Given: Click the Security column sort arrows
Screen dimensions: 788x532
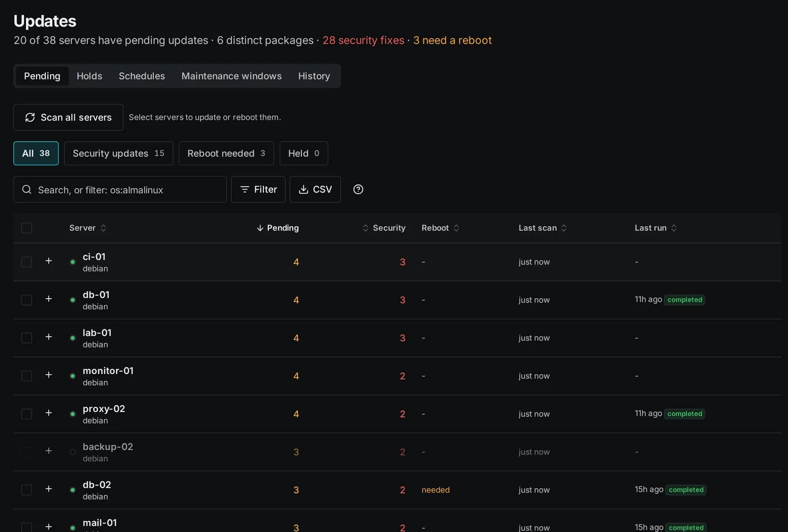Looking at the screenshot, I should (x=365, y=228).
